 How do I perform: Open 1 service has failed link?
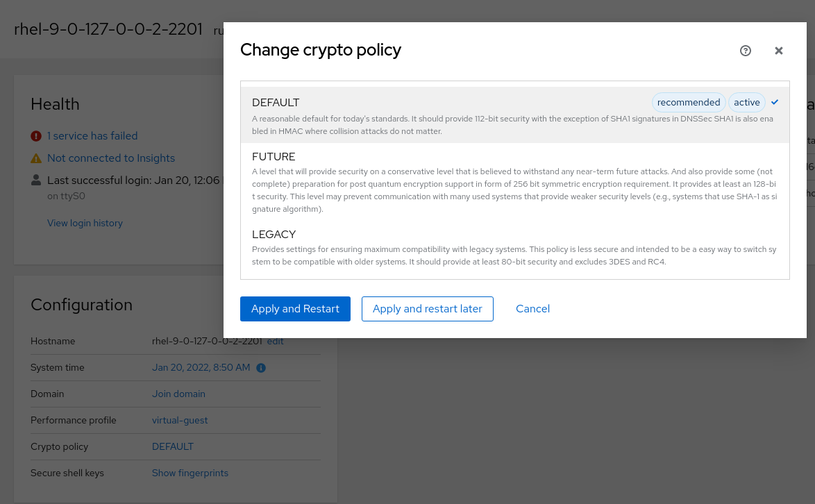click(x=92, y=136)
